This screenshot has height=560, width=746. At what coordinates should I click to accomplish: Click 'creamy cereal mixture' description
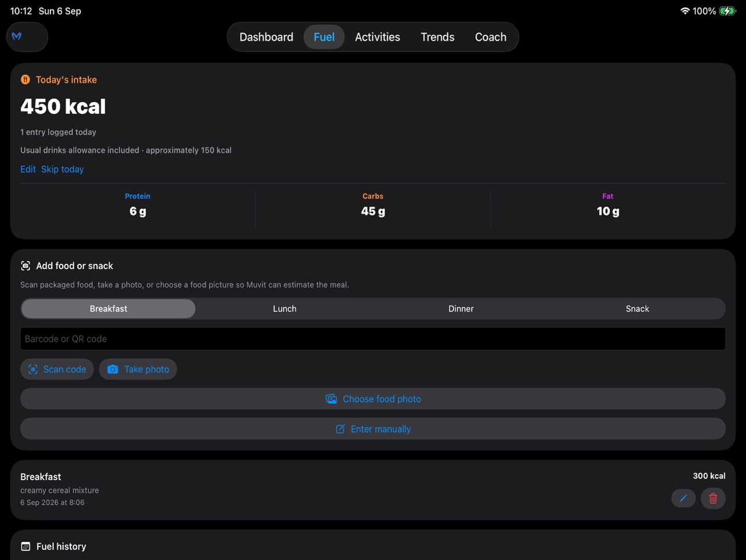pyautogui.click(x=60, y=491)
